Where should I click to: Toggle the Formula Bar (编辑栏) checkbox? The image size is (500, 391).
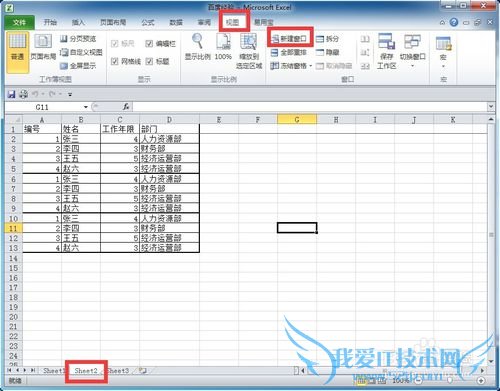[x=149, y=44]
